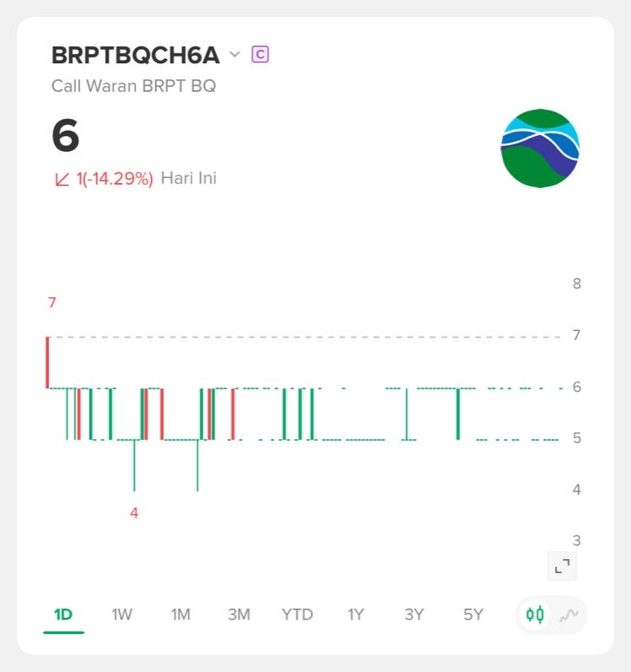Click the BRPT company logo
The height and width of the screenshot is (672, 631).
(x=540, y=148)
